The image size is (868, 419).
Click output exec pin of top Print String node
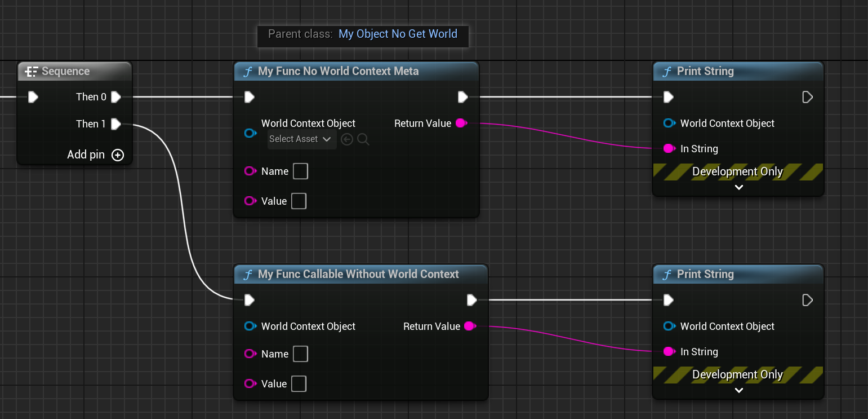click(807, 97)
